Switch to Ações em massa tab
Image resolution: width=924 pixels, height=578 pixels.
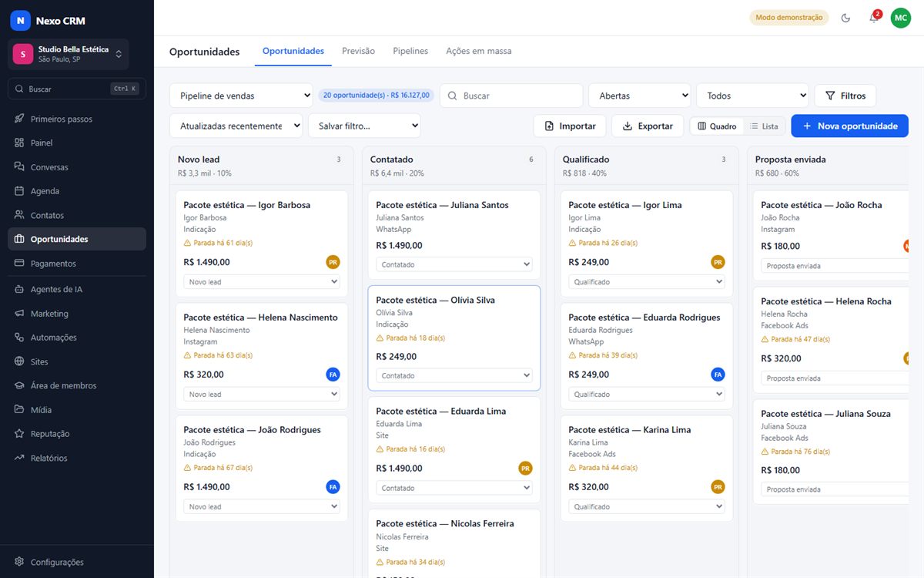pyautogui.click(x=478, y=51)
